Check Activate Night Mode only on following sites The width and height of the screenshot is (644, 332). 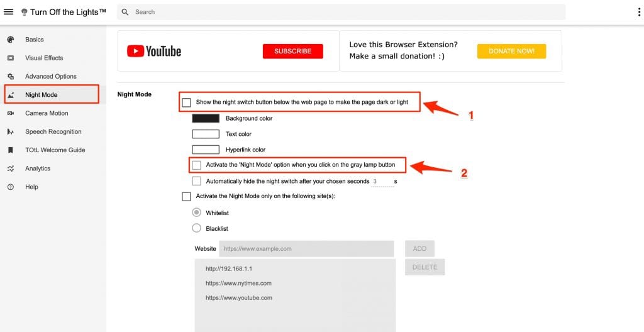click(x=186, y=196)
